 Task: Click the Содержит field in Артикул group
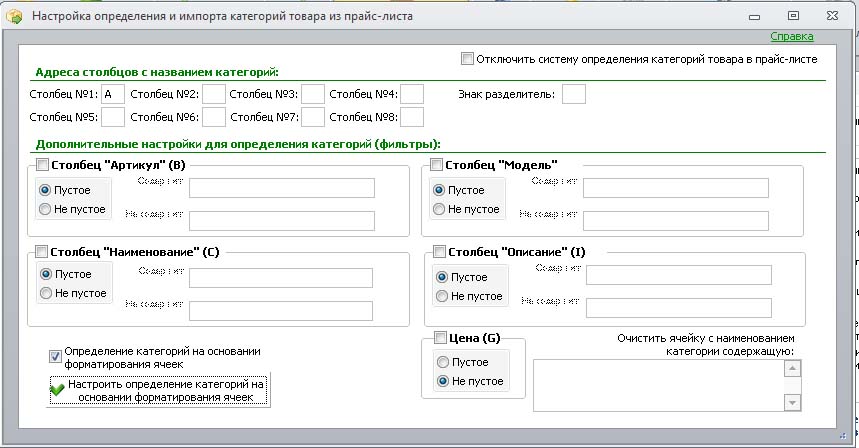pyautogui.click(x=282, y=188)
